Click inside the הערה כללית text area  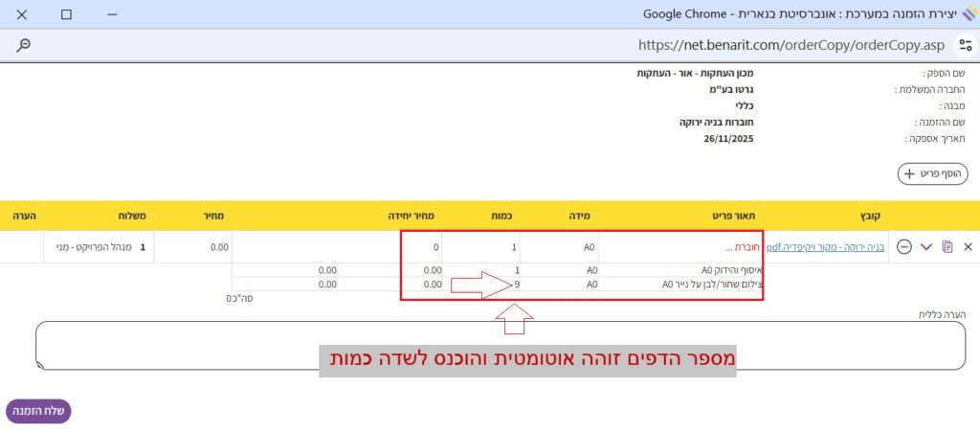(x=498, y=345)
